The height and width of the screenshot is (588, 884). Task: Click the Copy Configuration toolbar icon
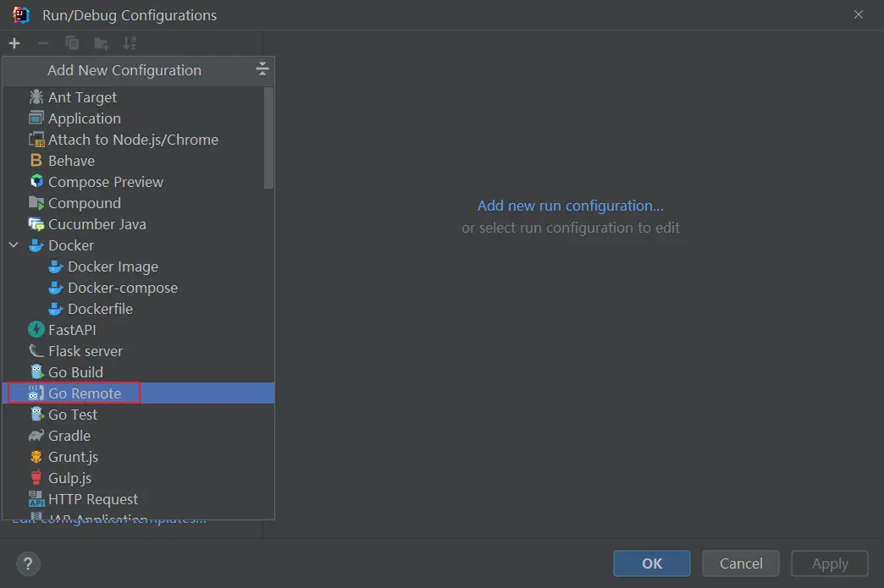72,43
